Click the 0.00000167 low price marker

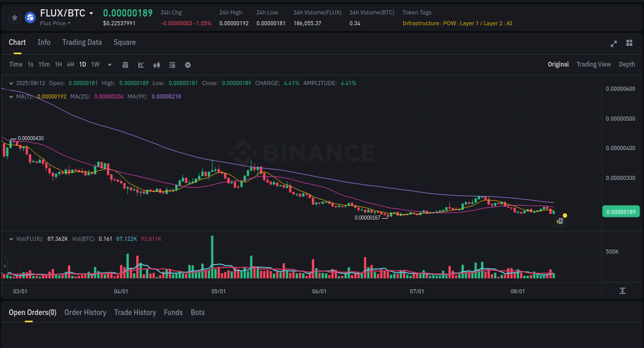point(367,218)
